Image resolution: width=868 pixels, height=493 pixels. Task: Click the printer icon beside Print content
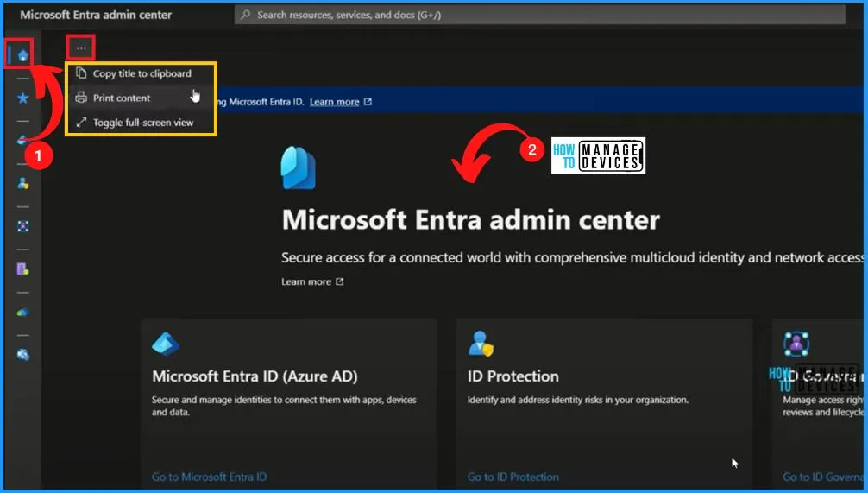coord(81,98)
